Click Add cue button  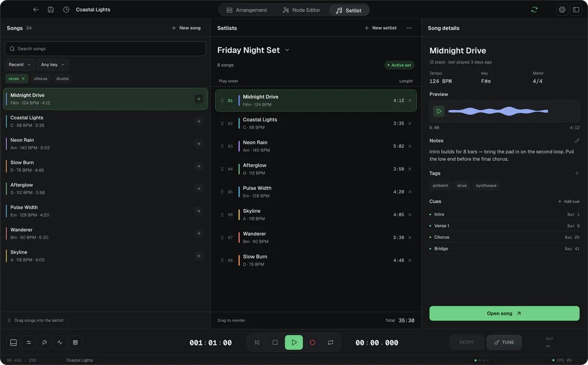tap(568, 202)
